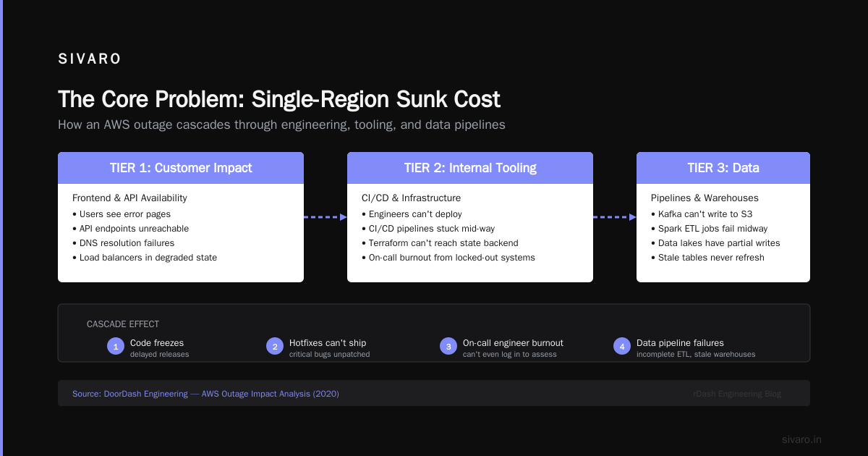Select the circle 3 beside On-call engineer burnout

click(448, 347)
